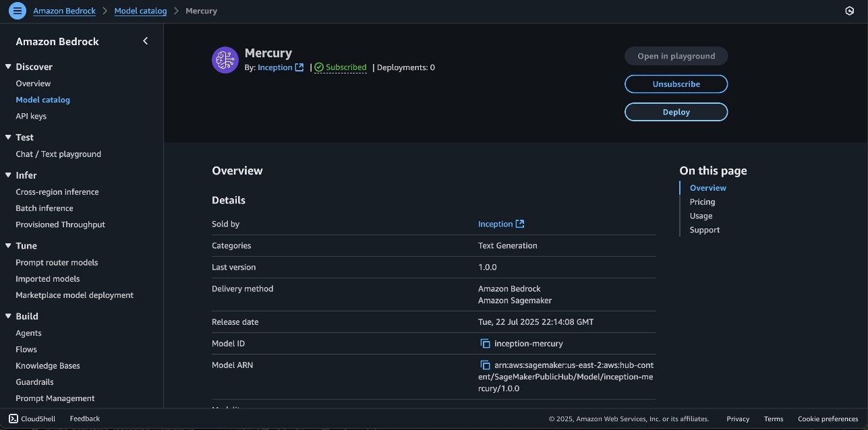The width and height of the screenshot is (868, 430).
Task: Open CloudShell terminal icon in footer
Action: click(x=13, y=419)
